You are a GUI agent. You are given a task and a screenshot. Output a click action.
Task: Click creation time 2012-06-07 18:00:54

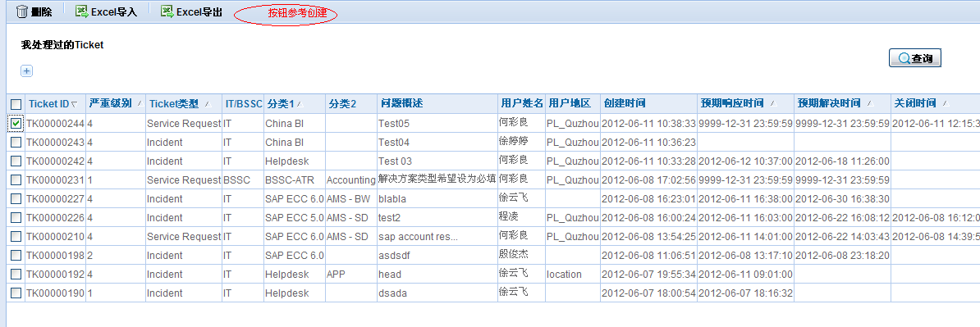tap(648, 293)
